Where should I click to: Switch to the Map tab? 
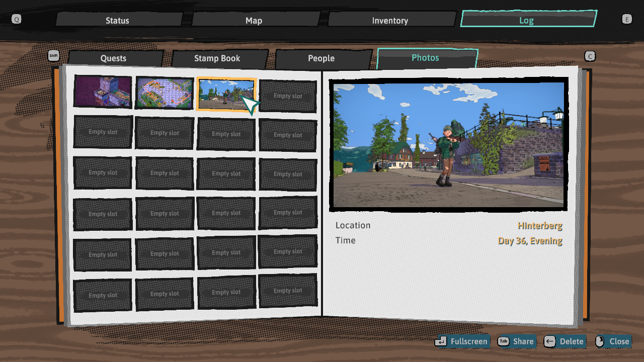[x=255, y=20]
